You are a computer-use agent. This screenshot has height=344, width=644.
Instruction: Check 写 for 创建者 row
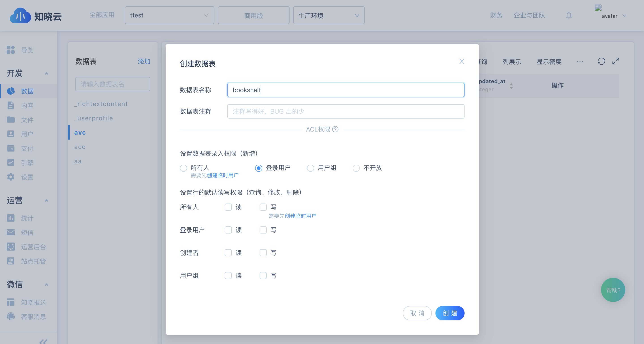click(x=263, y=253)
